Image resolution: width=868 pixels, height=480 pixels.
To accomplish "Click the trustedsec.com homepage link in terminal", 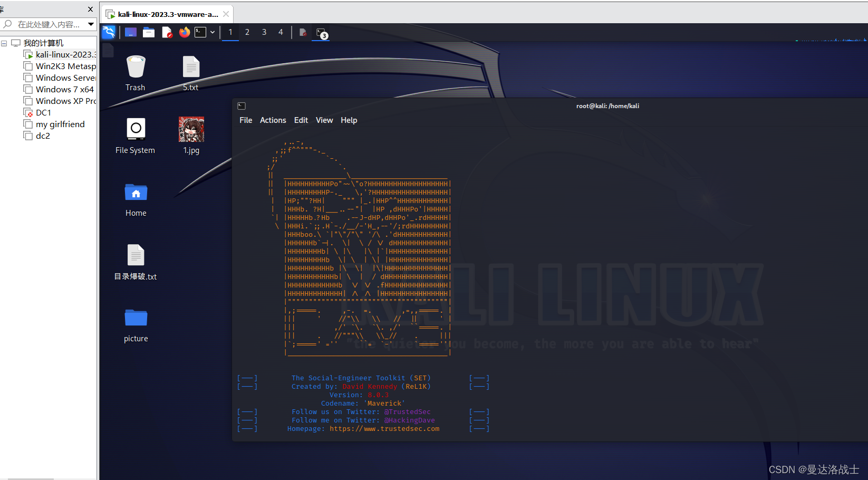I will pyautogui.click(x=384, y=429).
